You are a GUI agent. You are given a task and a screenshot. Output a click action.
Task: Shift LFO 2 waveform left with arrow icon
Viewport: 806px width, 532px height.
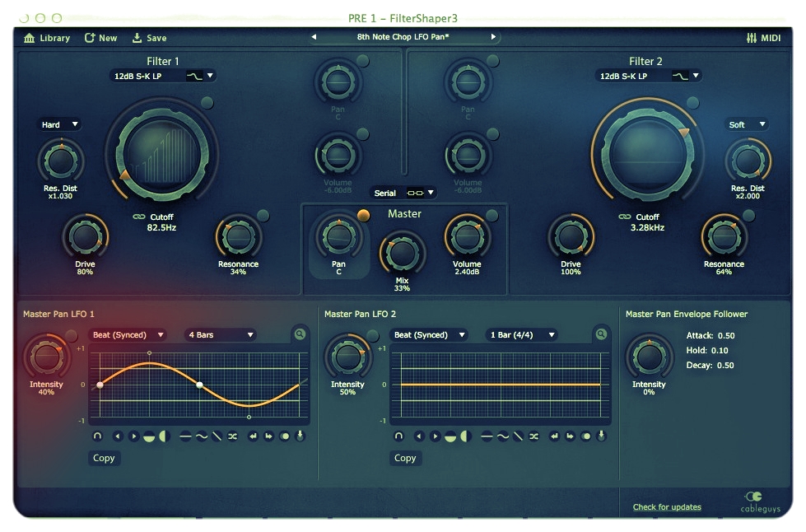point(419,436)
